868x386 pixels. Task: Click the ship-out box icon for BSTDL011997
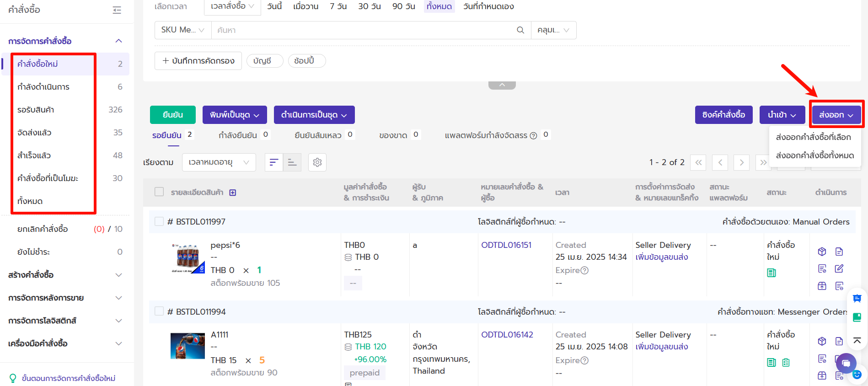tap(822, 286)
